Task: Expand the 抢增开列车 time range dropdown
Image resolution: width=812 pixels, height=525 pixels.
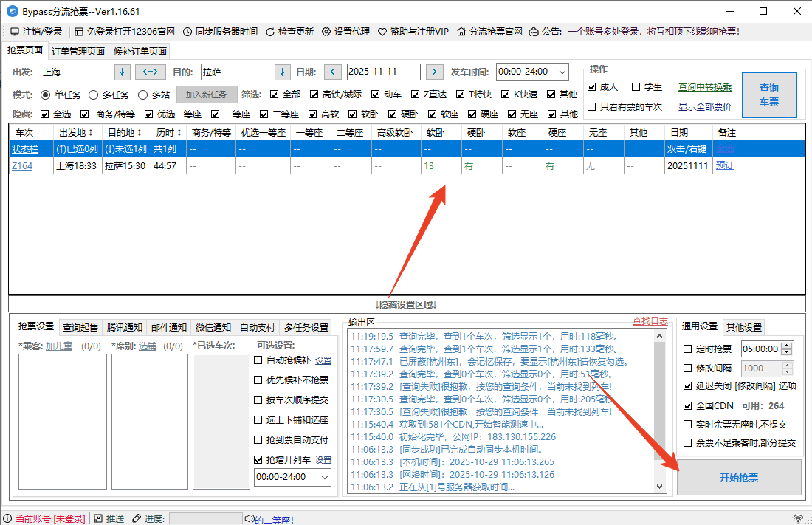Action: click(325, 477)
